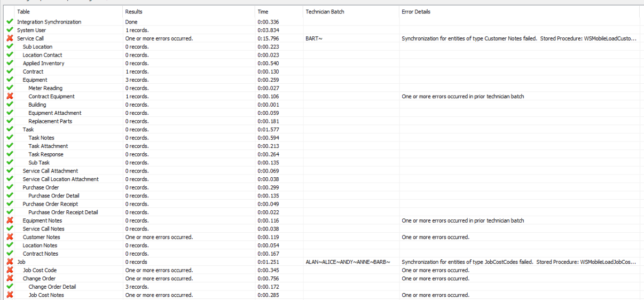The height and width of the screenshot is (300, 644).
Task: Click the Technician Batch column header
Action: (x=325, y=12)
